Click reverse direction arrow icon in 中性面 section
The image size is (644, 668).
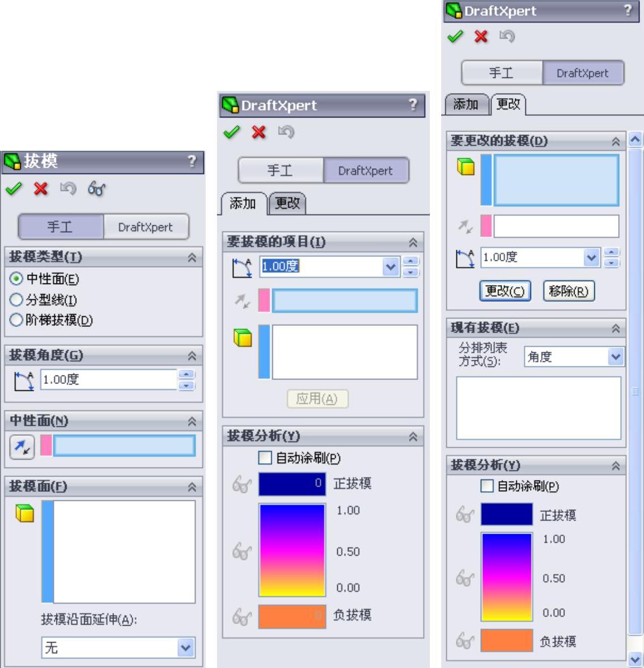(22, 447)
